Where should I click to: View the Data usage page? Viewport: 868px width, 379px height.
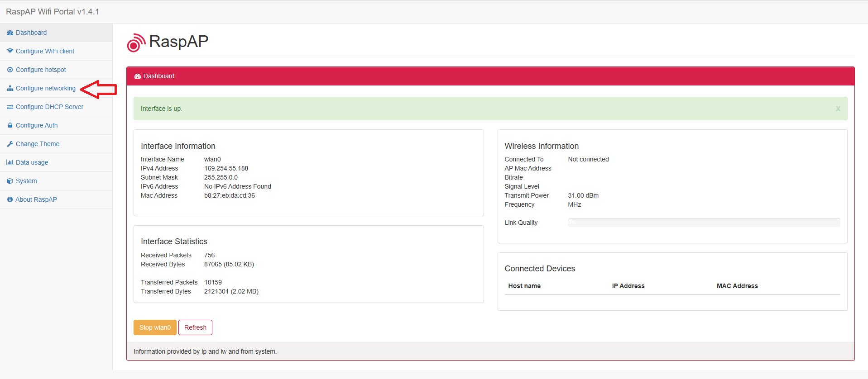pyautogui.click(x=56, y=162)
